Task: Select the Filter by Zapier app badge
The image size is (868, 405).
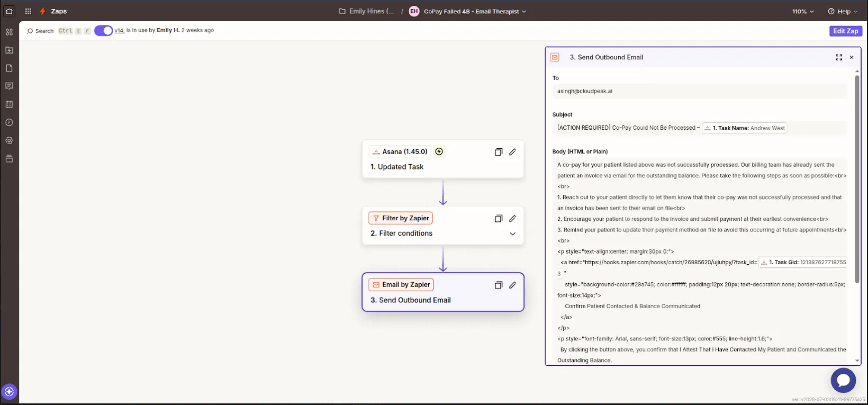Action: pyautogui.click(x=401, y=218)
